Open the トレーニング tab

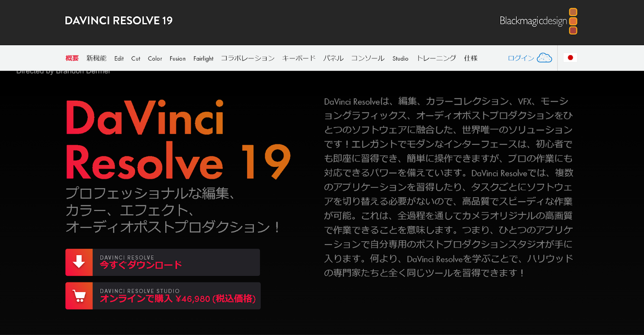(x=437, y=58)
